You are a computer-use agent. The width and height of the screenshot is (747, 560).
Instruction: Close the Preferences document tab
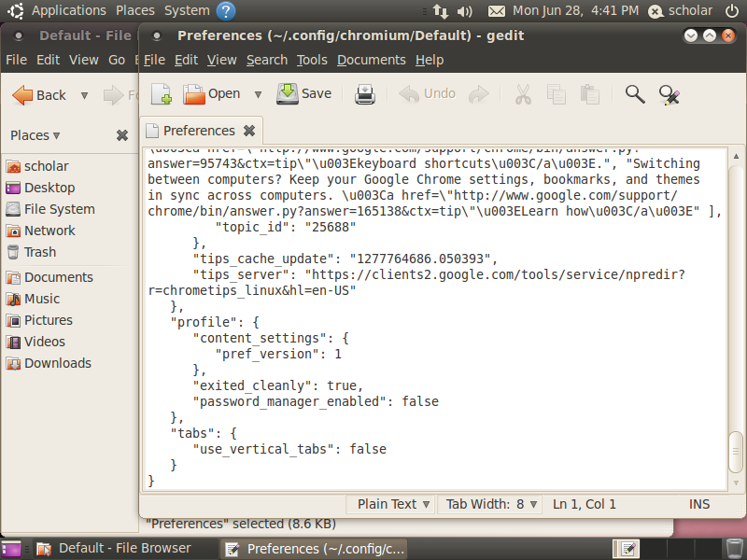pos(249,131)
